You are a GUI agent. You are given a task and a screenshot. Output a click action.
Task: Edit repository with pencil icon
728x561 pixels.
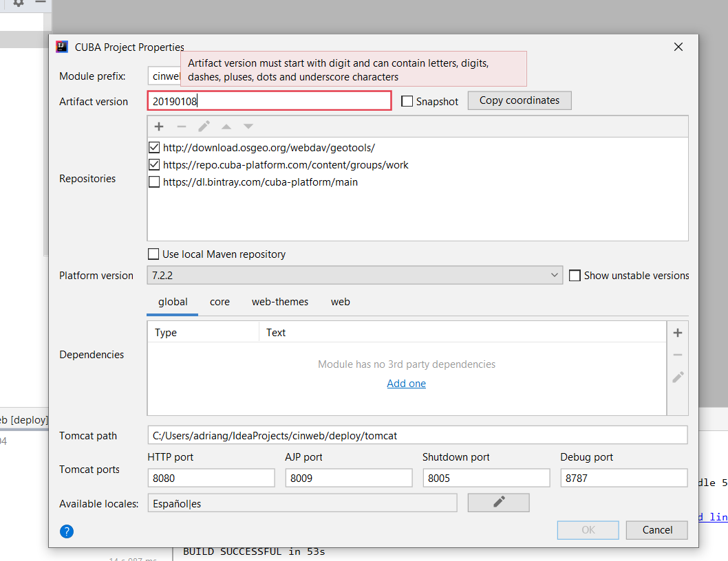click(x=204, y=126)
